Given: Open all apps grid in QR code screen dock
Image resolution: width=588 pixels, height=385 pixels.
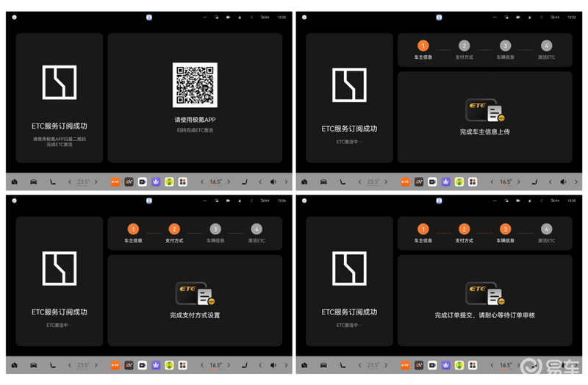Looking at the screenshot, I should click(x=182, y=181).
